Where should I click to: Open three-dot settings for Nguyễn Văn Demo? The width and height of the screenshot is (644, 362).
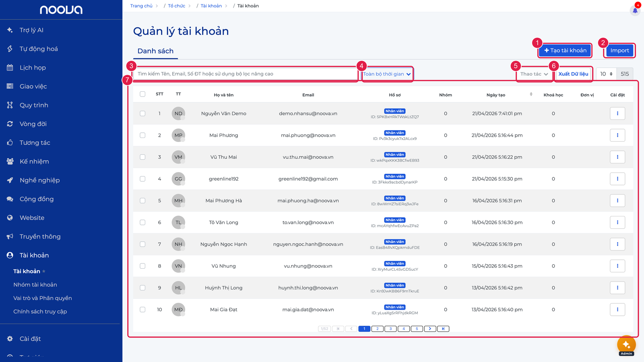(617, 113)
